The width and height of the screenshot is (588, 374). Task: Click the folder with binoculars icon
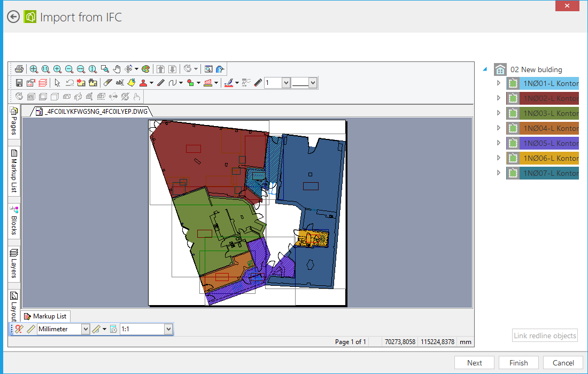pos(93,83)
